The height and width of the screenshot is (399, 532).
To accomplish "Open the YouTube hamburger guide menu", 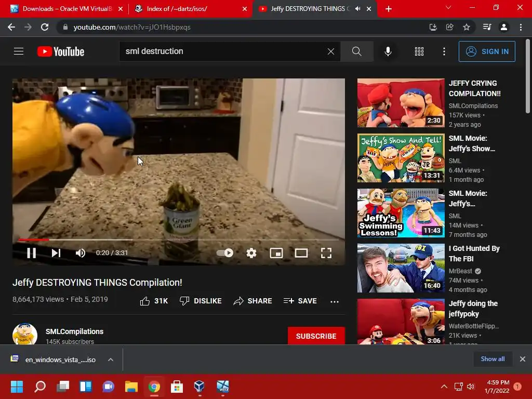I will [x=19, y=51].
